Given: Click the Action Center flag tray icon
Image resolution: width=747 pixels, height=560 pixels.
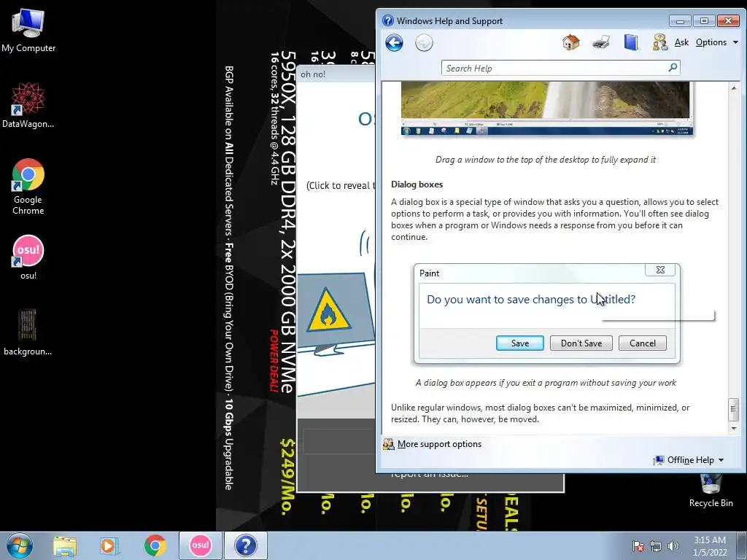Looking at the screenshot, I should [x=638, y=546].
